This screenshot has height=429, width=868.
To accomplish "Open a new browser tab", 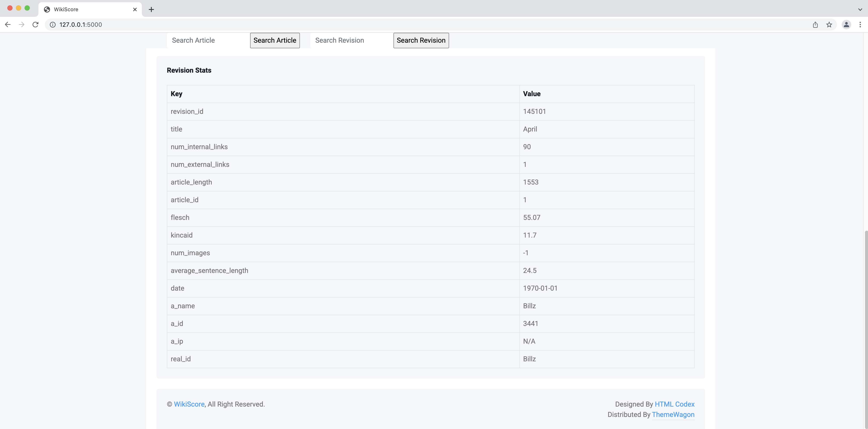I will (151, 9).
